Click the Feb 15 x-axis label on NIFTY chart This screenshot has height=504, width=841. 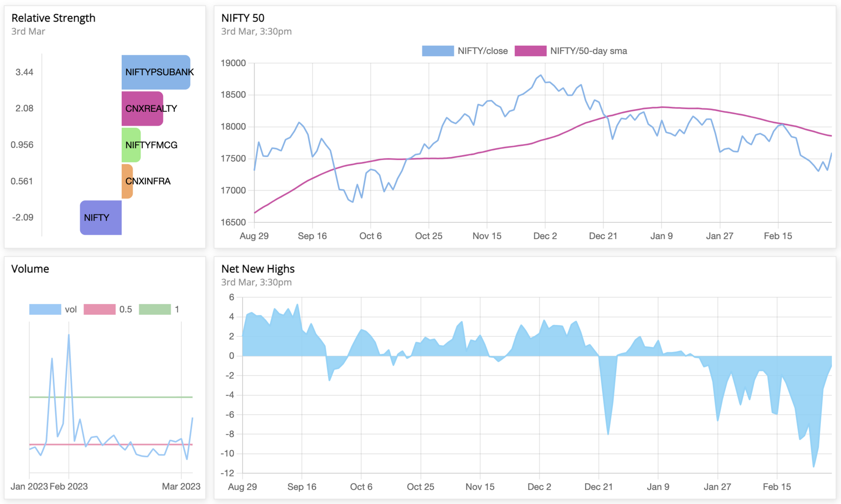778,236
